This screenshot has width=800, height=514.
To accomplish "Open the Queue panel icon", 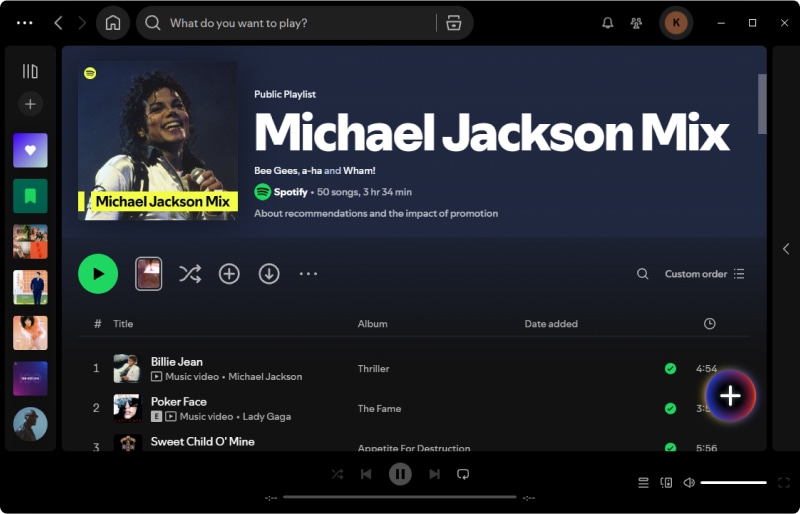I will [643, 482].
